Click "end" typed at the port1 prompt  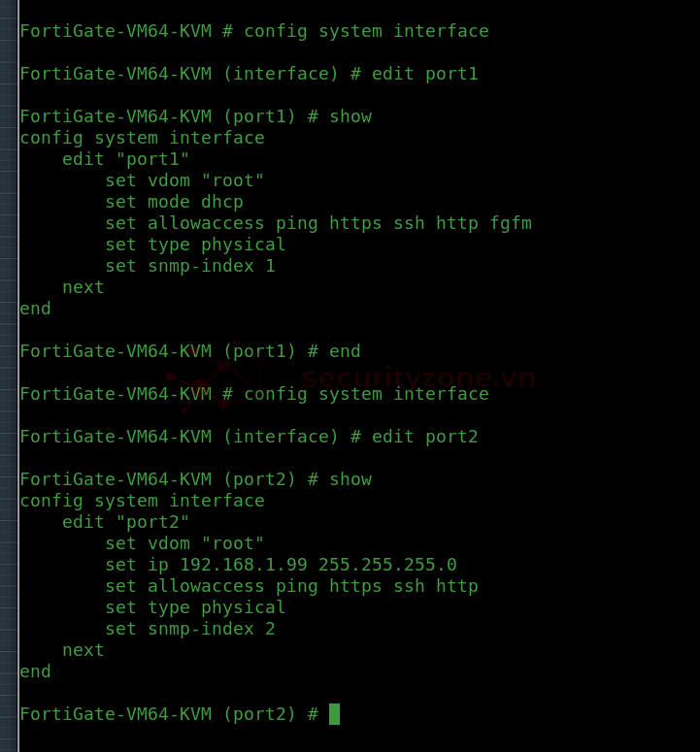point(345,351)
